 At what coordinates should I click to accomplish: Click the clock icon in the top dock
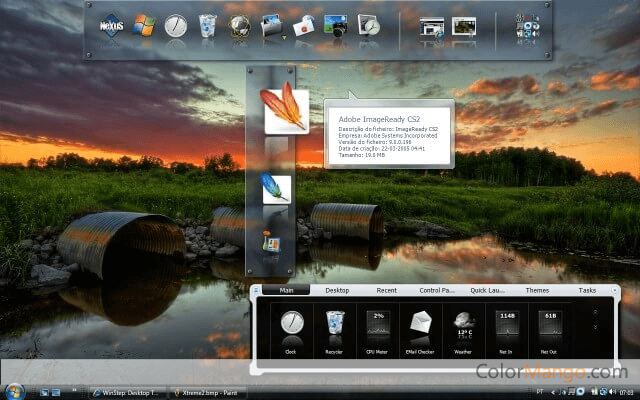[176, 26]
